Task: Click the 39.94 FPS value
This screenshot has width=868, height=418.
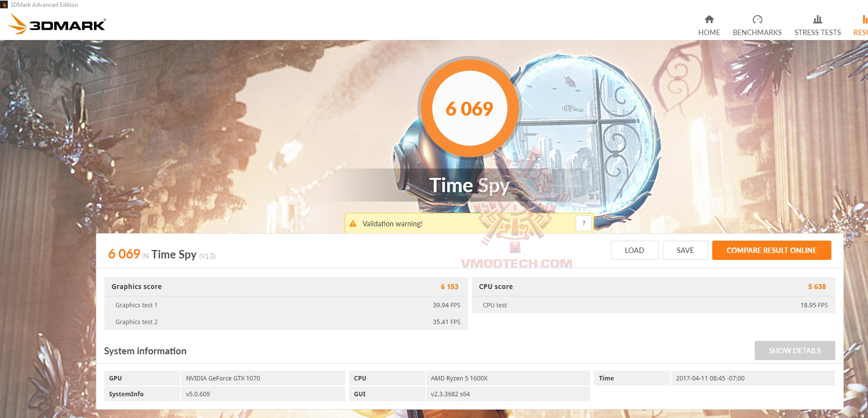Action: (447, 305)
